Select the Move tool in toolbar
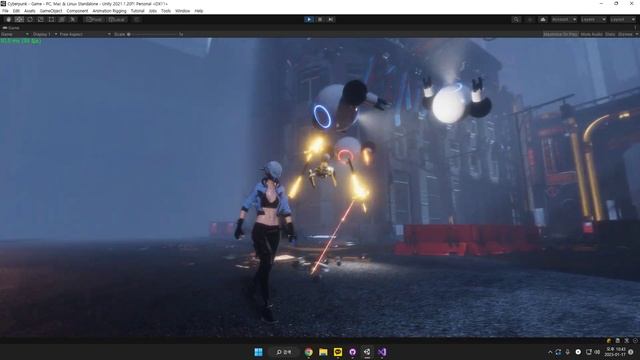Viewport: 640px width, 360px height. tap(19, 19)
